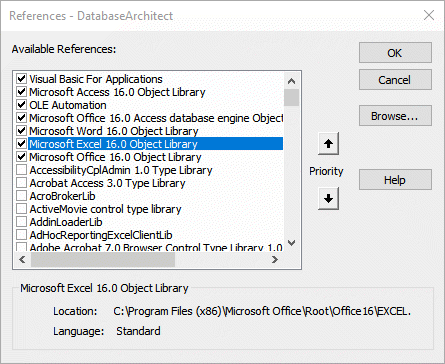Select the 'AddinLoaderLib' list entry
Viewport: 445px width, 364px height.
(66, 222)
